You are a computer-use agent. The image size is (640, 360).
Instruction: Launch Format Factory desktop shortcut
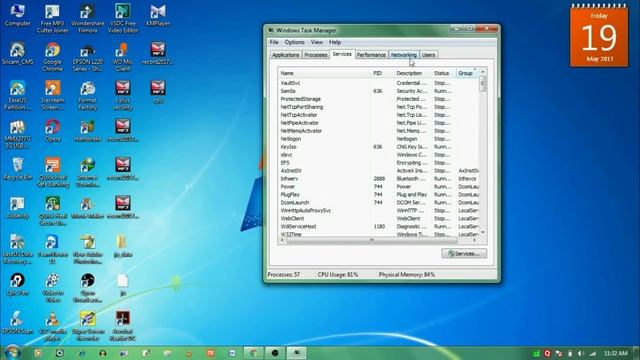click(87, 96)
